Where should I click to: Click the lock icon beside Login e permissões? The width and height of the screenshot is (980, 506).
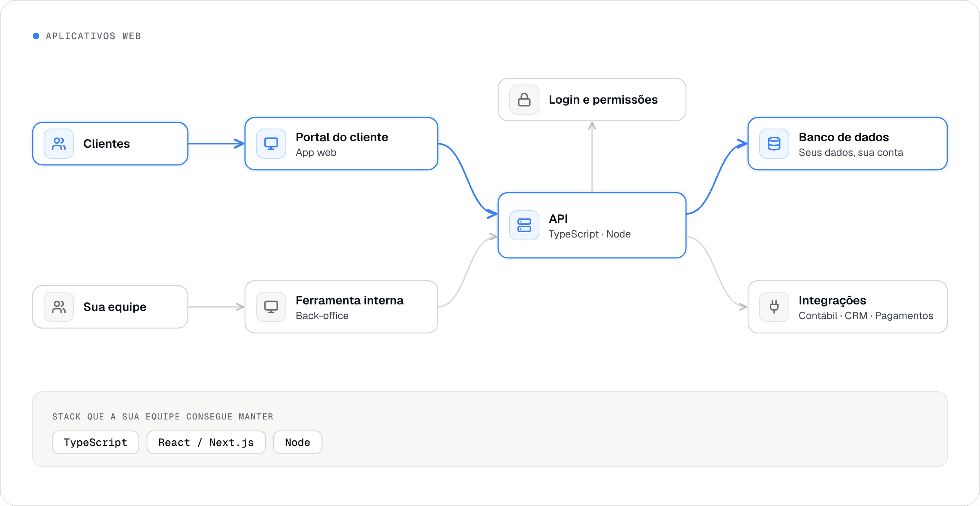click(524, 100)
